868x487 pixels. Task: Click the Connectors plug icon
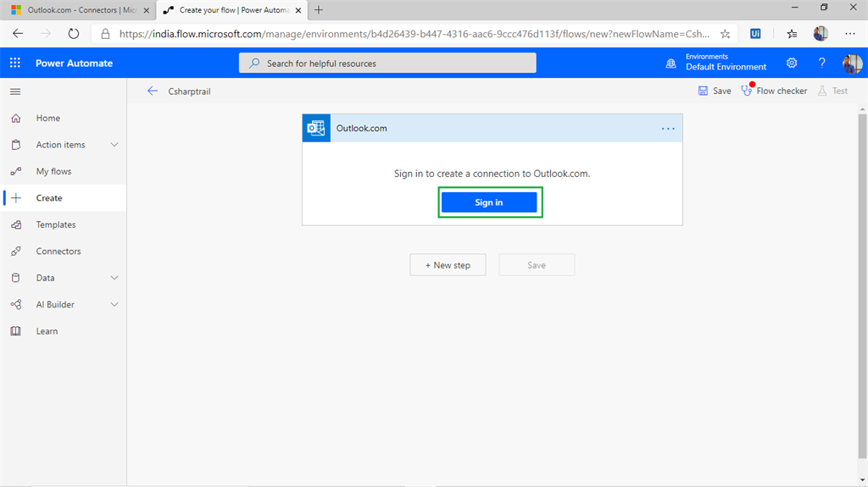16,251
